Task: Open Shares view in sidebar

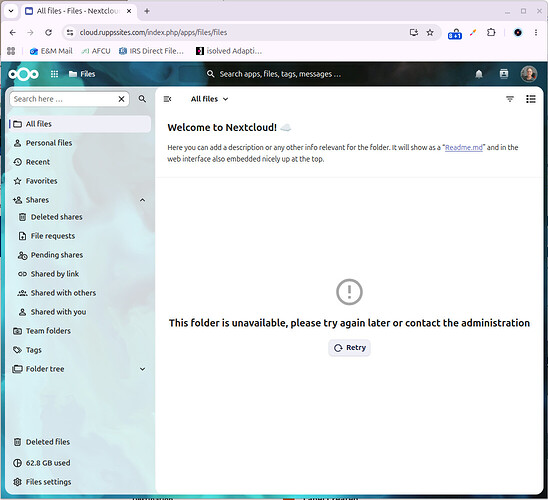Action: click(72, 200)
